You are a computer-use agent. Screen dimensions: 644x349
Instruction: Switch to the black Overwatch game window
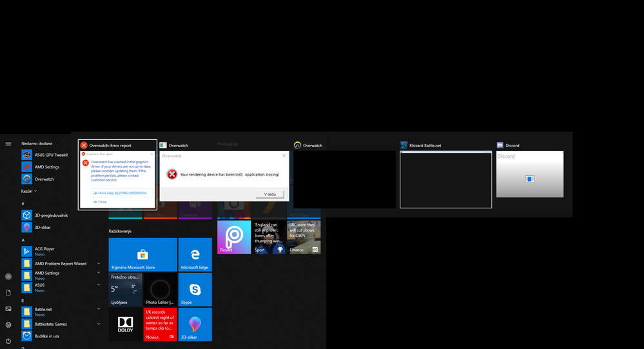tap(344, 179)
